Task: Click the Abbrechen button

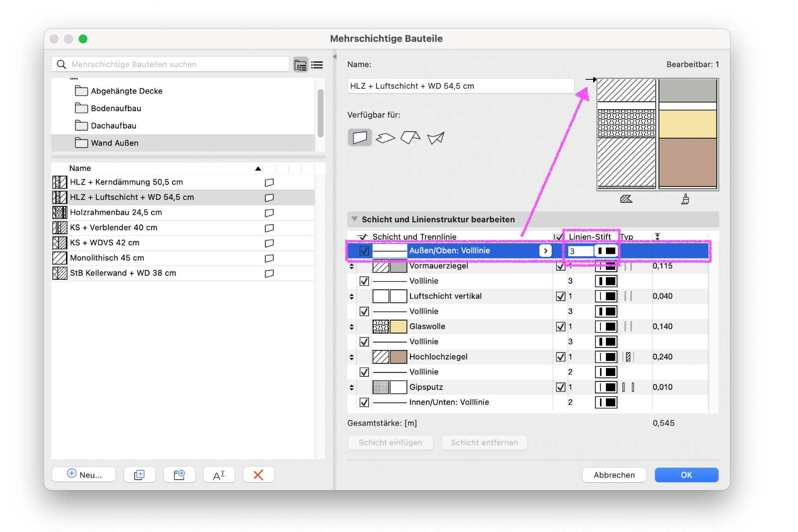Action: [x=614, y=475]
